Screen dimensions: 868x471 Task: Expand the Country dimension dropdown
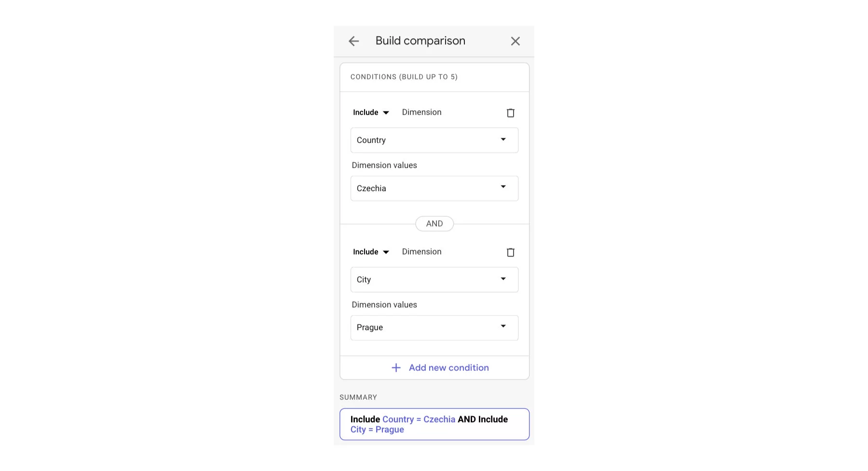pyautogui.click(x=434, y=140)
